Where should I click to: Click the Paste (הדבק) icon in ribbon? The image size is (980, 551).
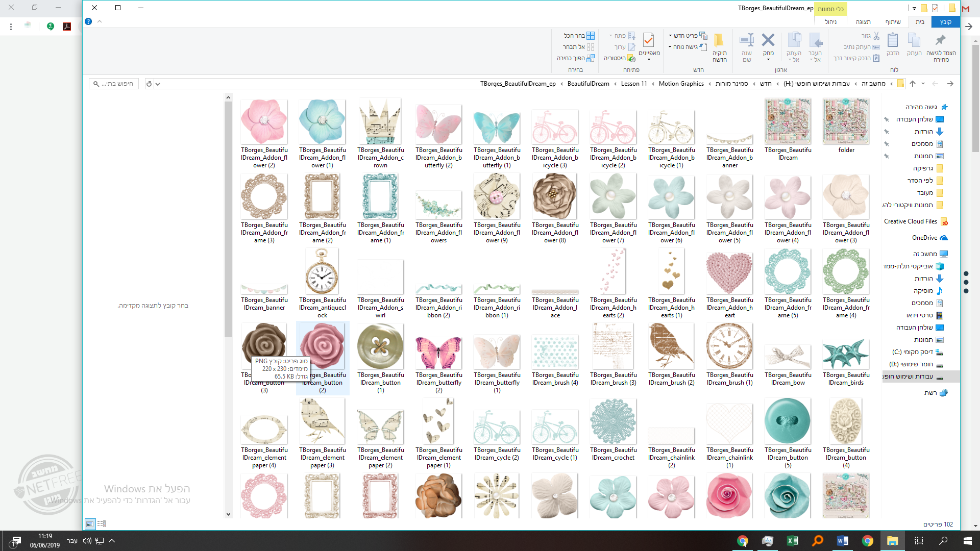click(x=892, y=45)
